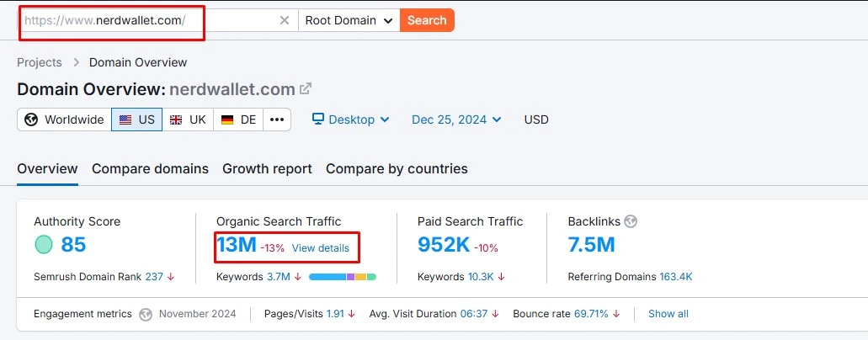
Task: Click the globe icon next to Backlinks
Action: coord(630,221)
